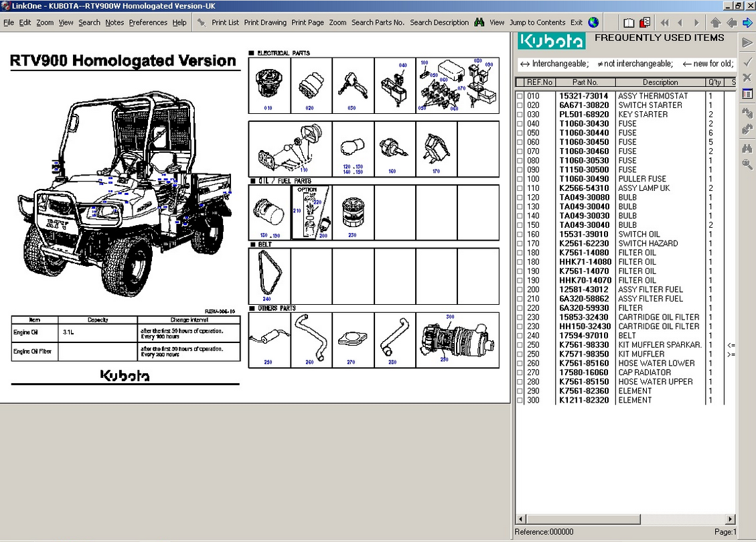The width and height of the screenshot is (756, 542).
Task: Click scrollbar left arrow in parts list
Action: point(521,519)
